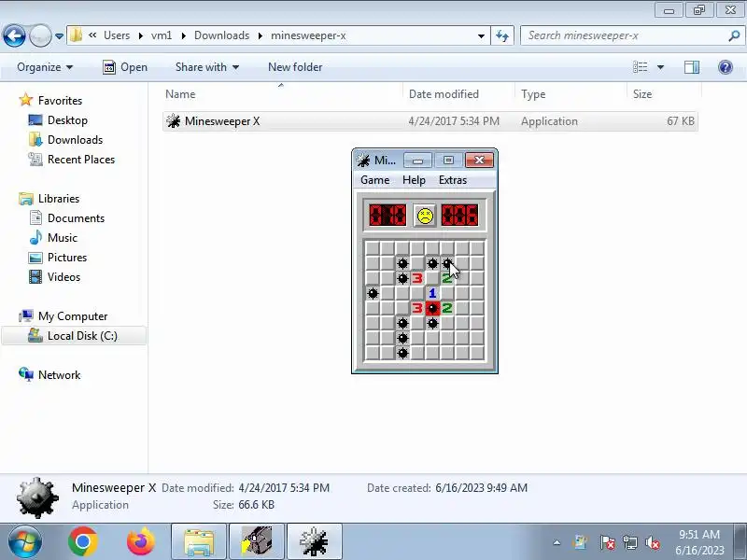This screenshot has height=560, width=747.
Task: Click the Change your view icon
Action: 641,67
